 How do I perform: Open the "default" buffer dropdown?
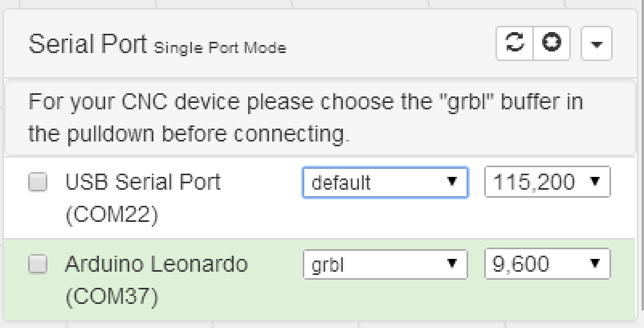[385, 182]
